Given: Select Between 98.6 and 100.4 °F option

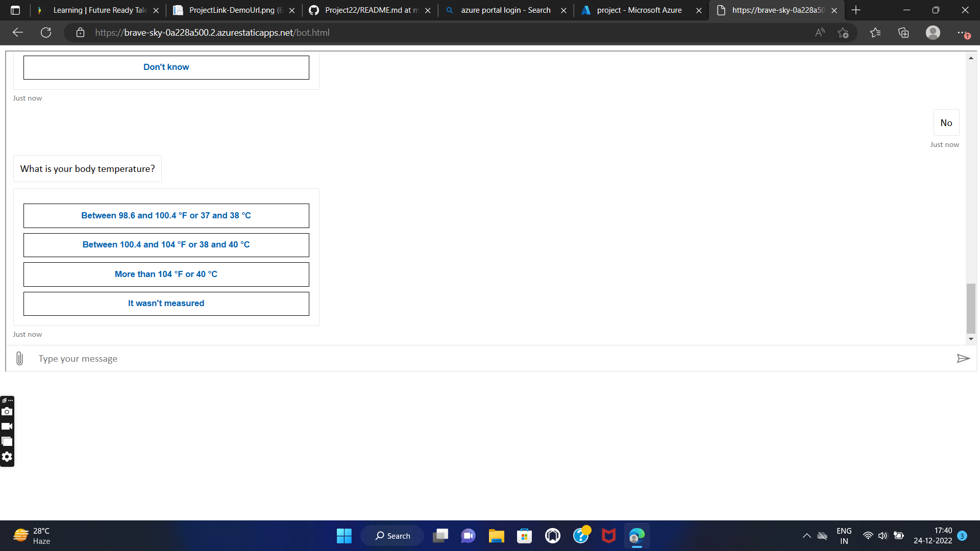Looking at the screenshot, I should (166, 216).
